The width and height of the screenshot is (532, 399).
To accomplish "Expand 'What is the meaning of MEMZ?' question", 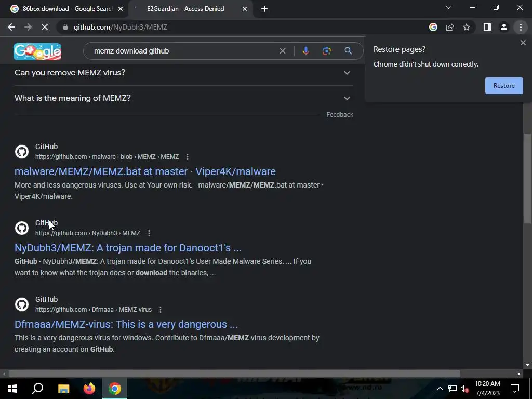I will [x=184, y=98].
